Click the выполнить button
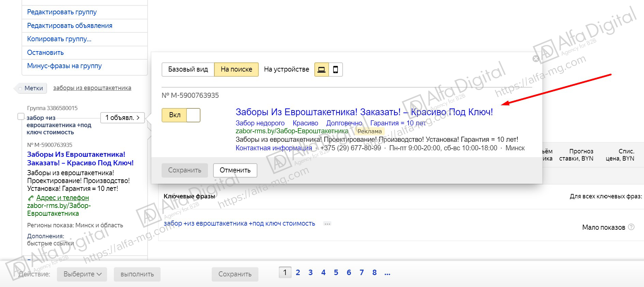The image size is (644, 287). [x=137, y=274]
